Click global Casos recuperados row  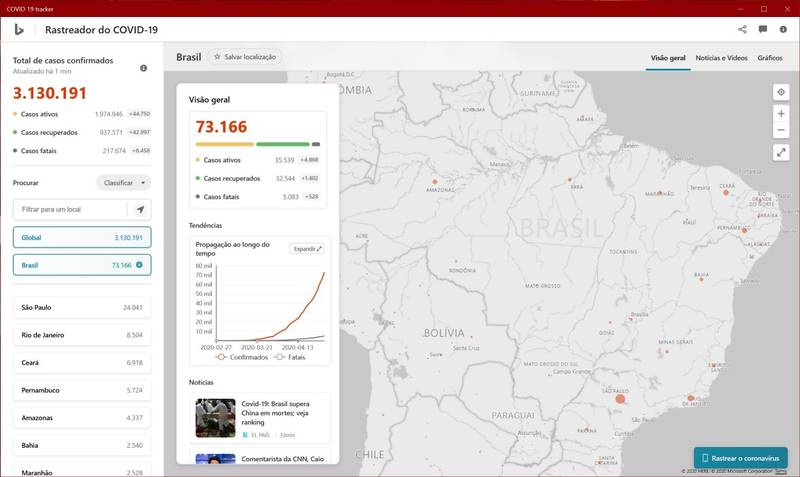click(x=82, y=132)
